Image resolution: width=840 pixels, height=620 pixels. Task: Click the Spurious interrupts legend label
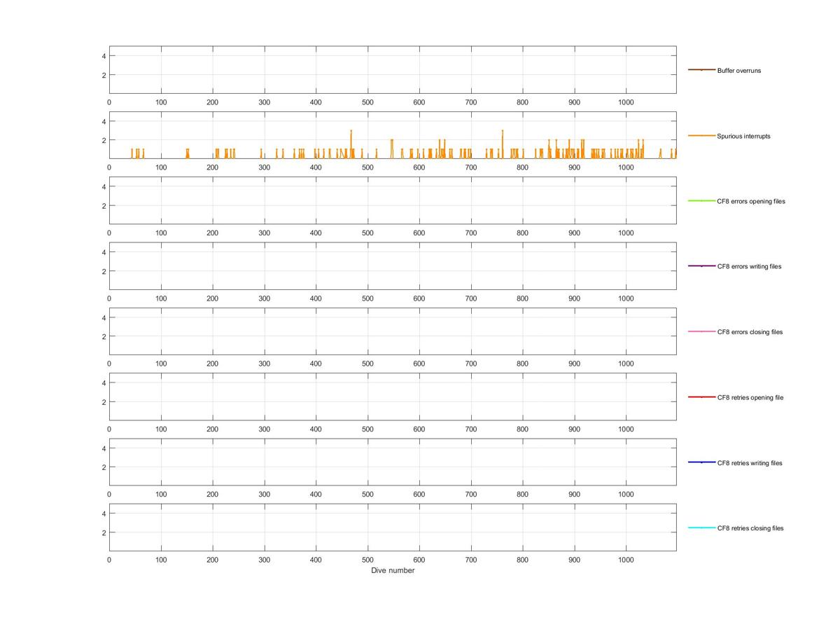pyautogui.click(x=743, y=136)
